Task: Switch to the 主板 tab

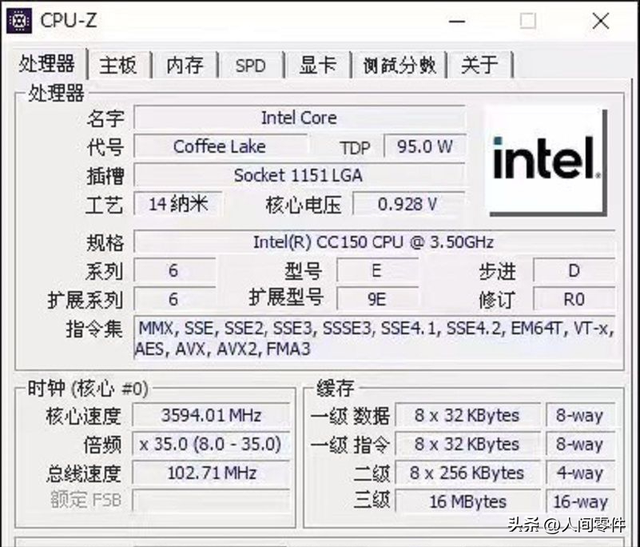Action: [x=118, y=65]
